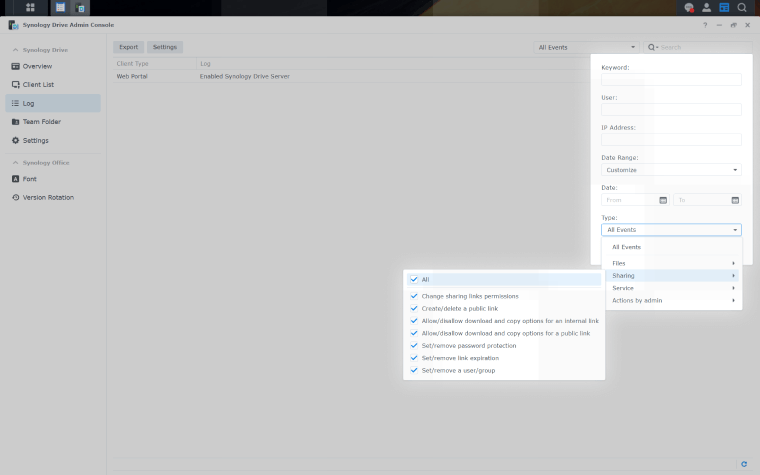Click the refresh icon at bottom right
Viewport: 760px width, 475px height.
744,464
